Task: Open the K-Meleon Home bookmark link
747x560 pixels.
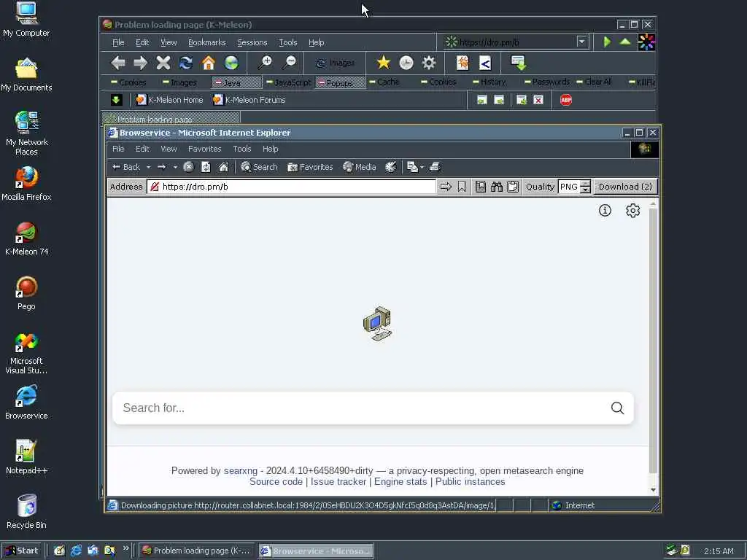Action: click(x=169, y=100)
